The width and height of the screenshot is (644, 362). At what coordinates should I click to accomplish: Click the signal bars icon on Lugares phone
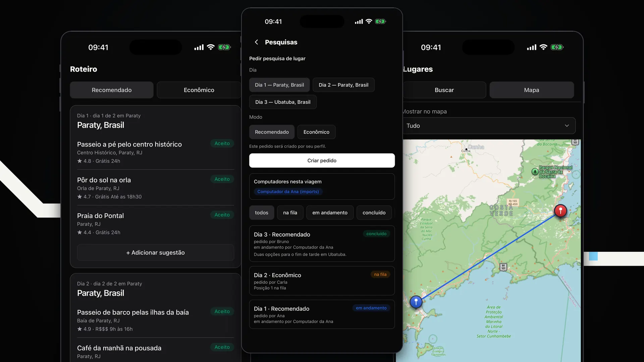[532, 47]
